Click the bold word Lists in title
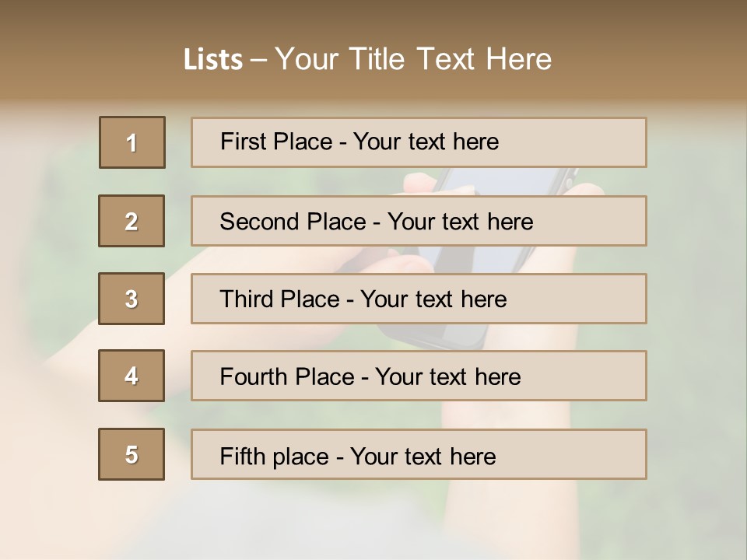The height and width of the screenshot is (560, 747). (x=213, y=60)
